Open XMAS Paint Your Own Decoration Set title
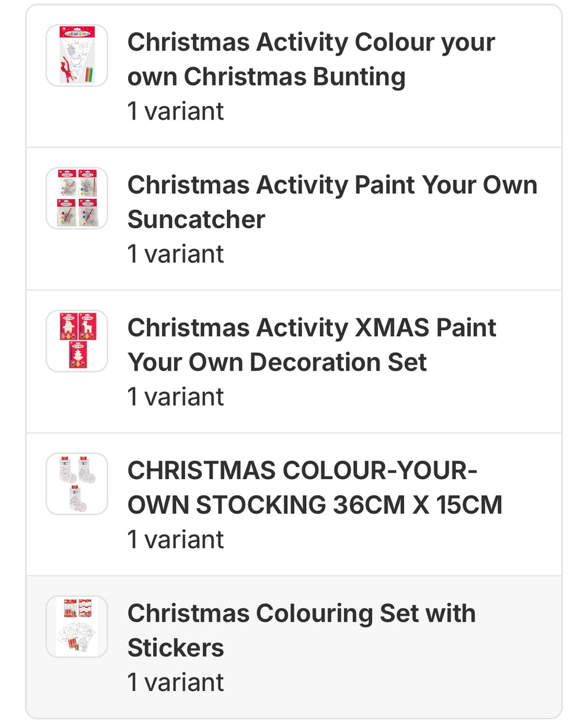Image resolution: width=588 pixels, height=725 pixels. (311, 345)
